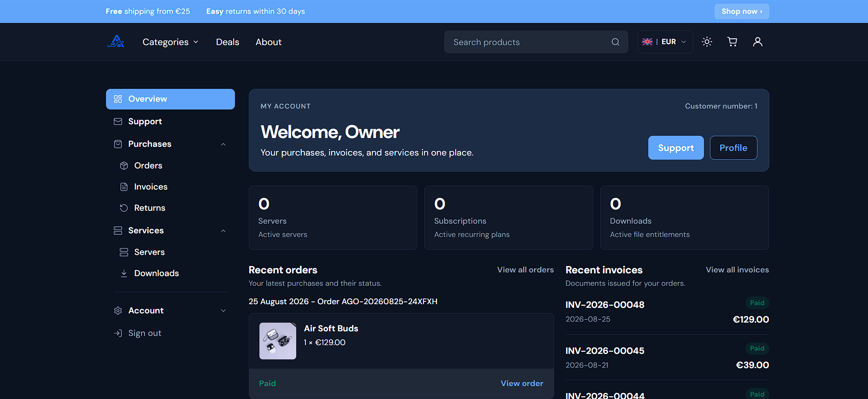Select Overview in the sidebar
Image resolution: width=868 pixels, height=399 pixels.
[x=170, y=99]
